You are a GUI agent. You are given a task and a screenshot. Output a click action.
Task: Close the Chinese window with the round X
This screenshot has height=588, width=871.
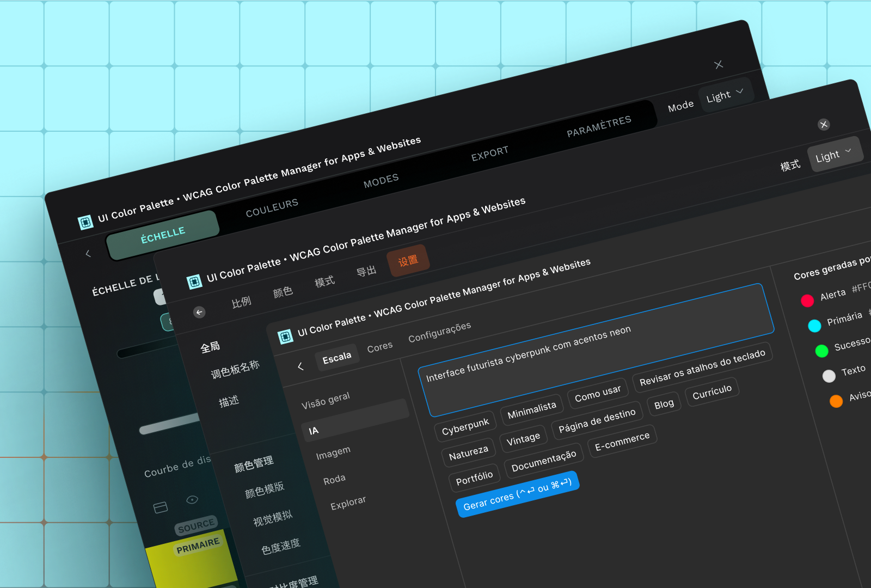click(x=824, y=125)
